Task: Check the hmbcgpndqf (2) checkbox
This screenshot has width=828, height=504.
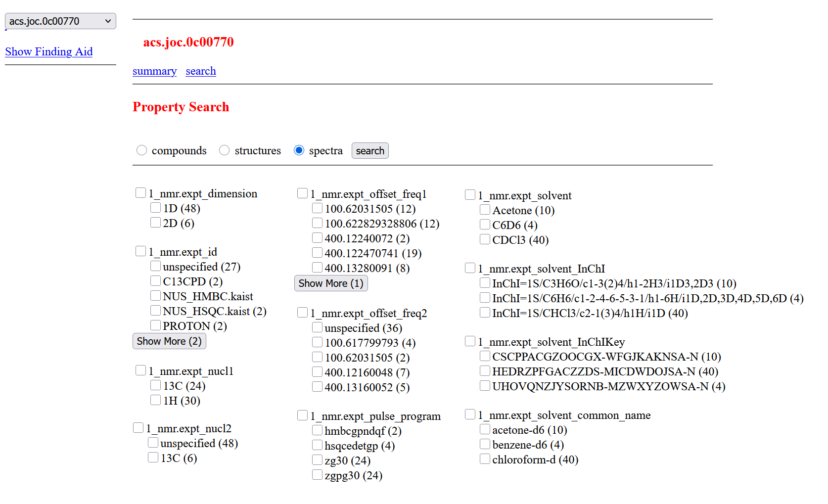Action: (x=317, y=430)
